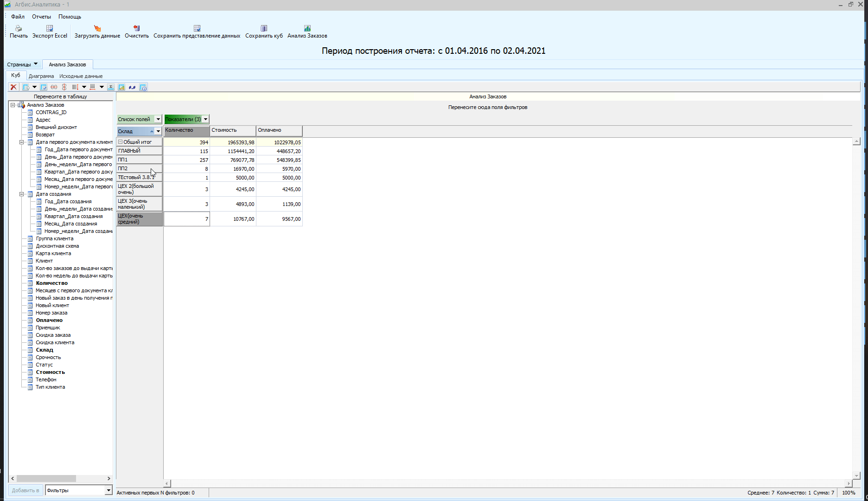Click the cube icon beside Анализ Заказов root
Screen dimensions: 868x501
click(21, 105)
